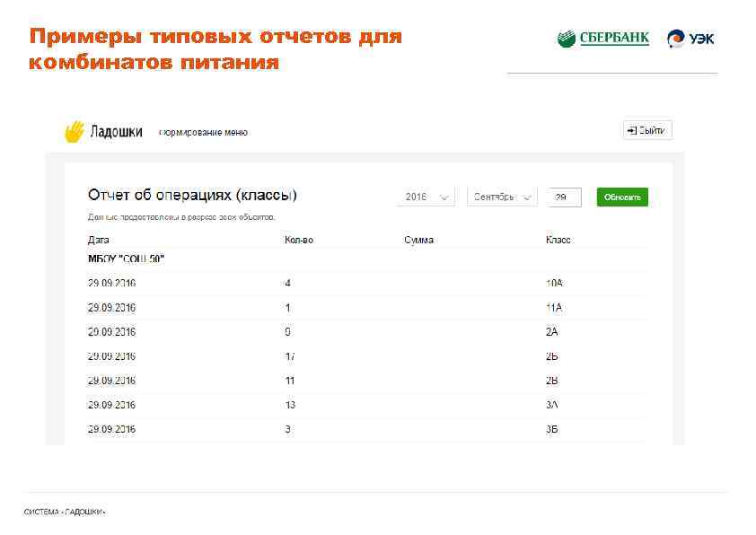Click the exit arrow icon on Выйти button
The image size is (756, 535).
[x=631, y=129]
